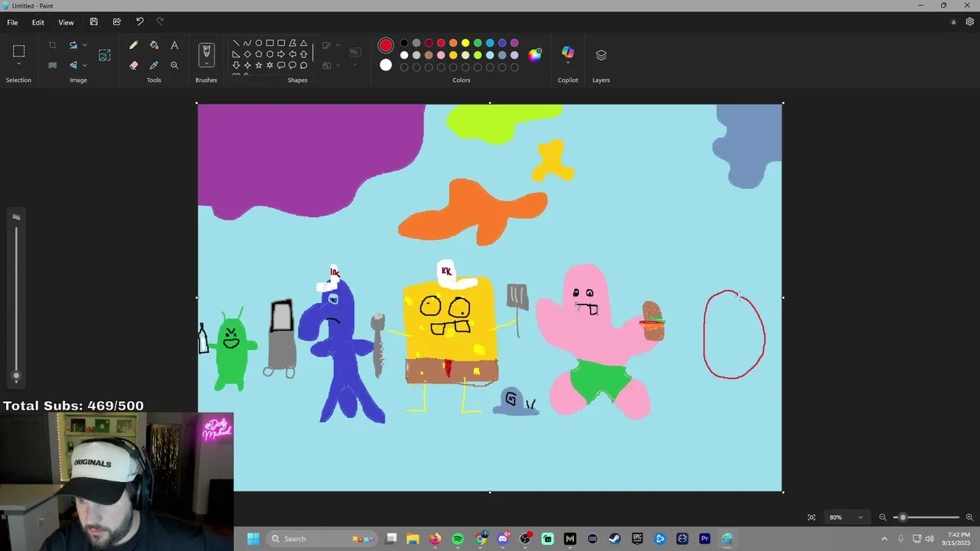Viewport: 980px width, 551px height.
Task: Expand the Flip options dropdown arrow
Action: click(x=84, y=65)
